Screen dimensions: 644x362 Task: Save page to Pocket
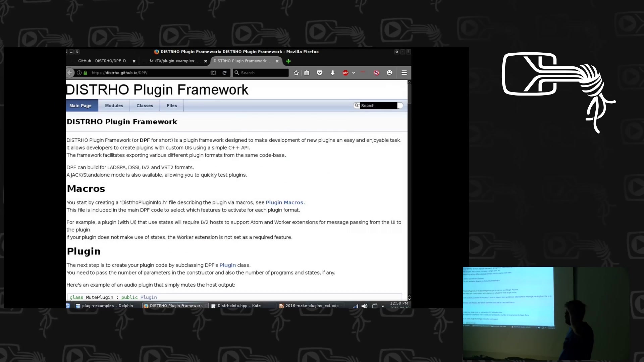320,73
